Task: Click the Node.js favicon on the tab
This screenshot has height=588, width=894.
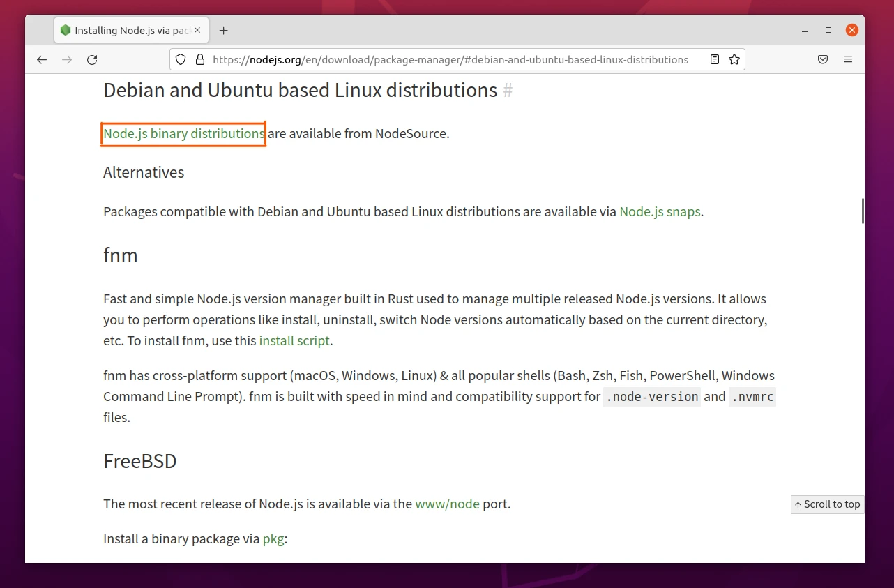Action: 66,30
